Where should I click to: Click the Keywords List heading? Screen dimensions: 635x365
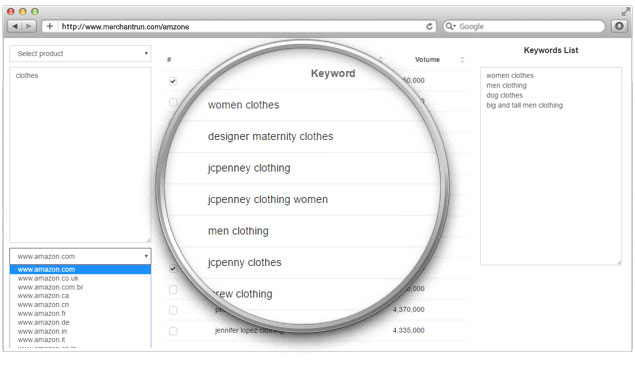(x=551, y=50)
